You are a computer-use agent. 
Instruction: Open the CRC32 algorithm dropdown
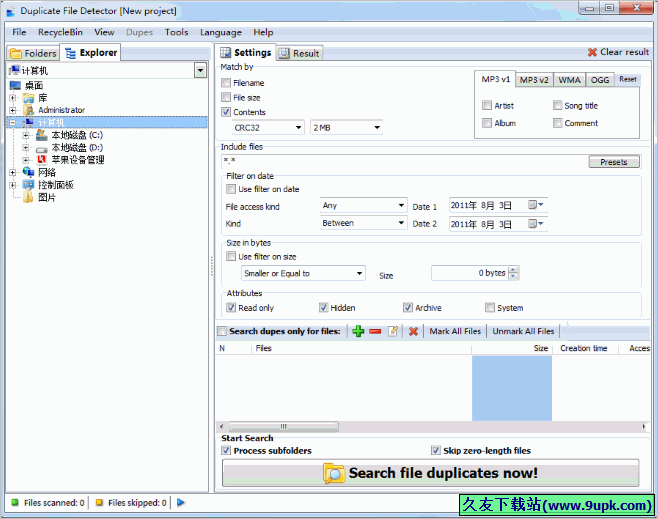tap(268, 128)
